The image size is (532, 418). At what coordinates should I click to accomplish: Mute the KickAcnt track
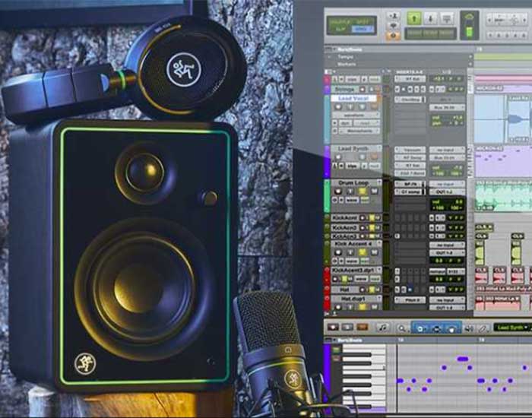pyautogui.click(x=377, y=217)
